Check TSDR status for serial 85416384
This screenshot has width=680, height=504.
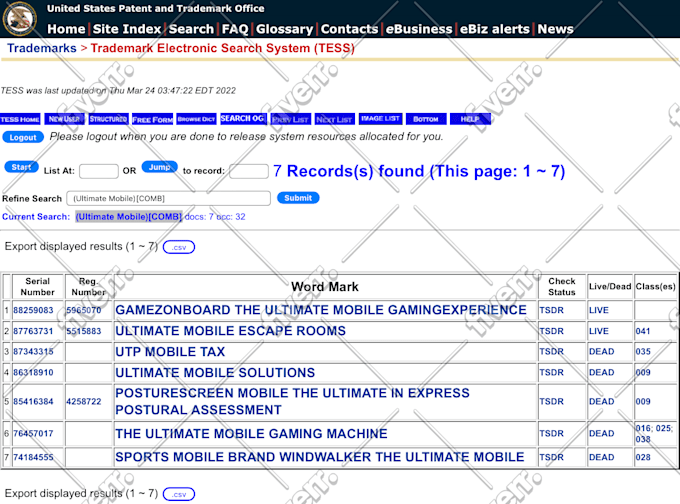pos(552,401)
